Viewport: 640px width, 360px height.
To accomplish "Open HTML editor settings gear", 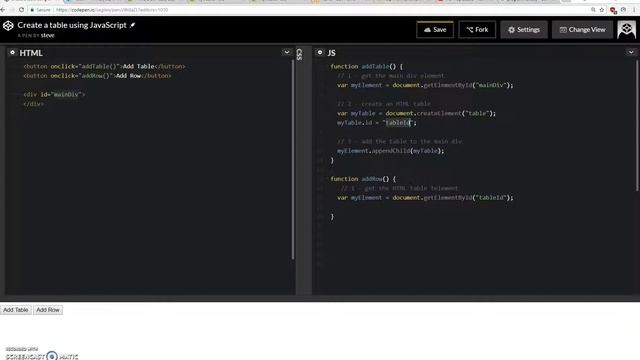I will pos(13,53).
